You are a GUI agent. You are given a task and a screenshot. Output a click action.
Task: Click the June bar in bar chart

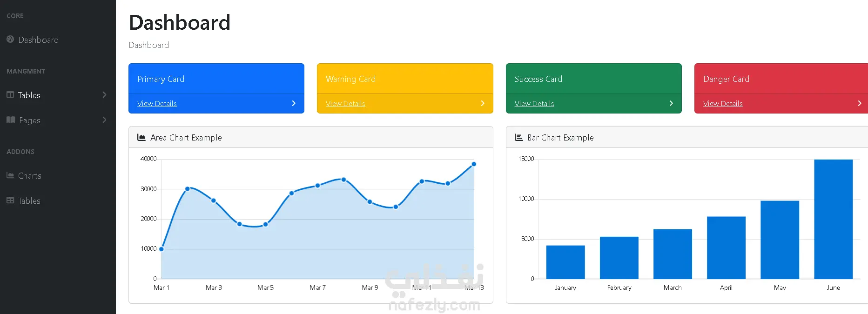(833, 219)
